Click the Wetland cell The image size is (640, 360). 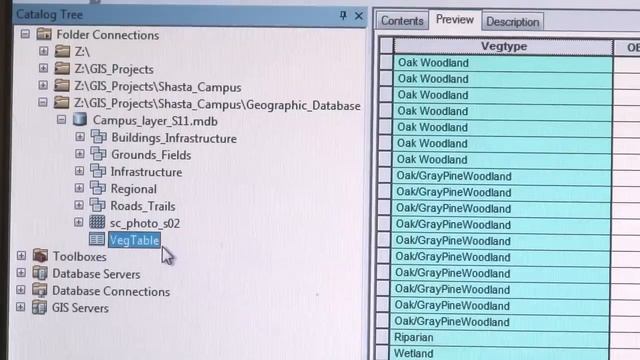click(499, 353)
